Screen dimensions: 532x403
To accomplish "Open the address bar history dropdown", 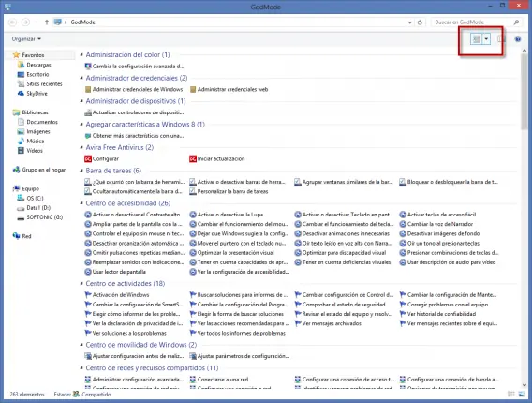I will tap(410, 22).
